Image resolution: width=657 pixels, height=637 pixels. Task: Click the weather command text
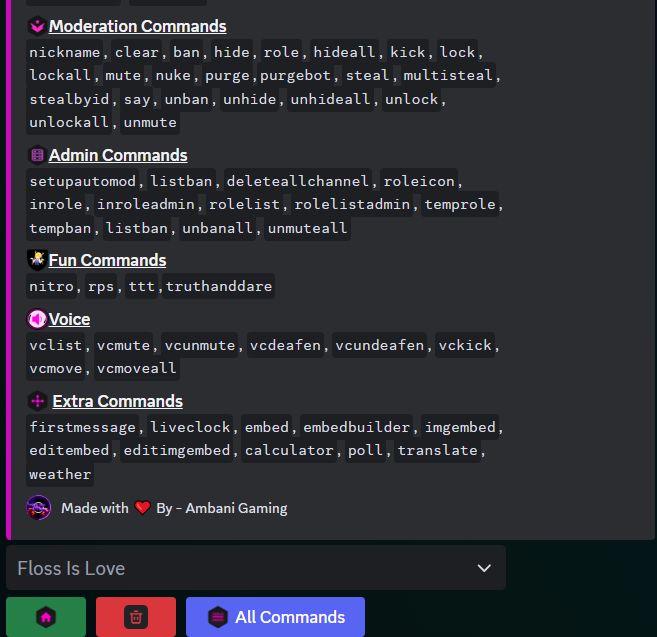tap(60, 474)
